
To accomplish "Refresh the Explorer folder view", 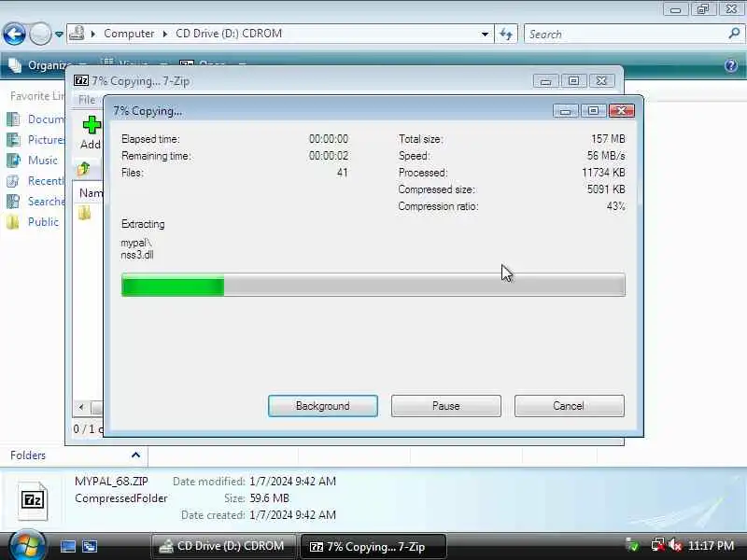I will point(506,35).
